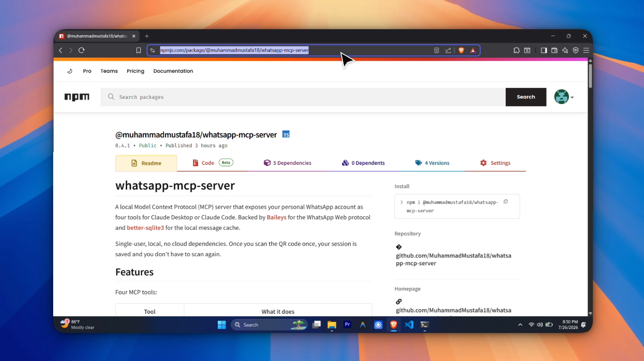Click the npm logo
Screen dimensions: 644x361
click(x=77, y=97)
